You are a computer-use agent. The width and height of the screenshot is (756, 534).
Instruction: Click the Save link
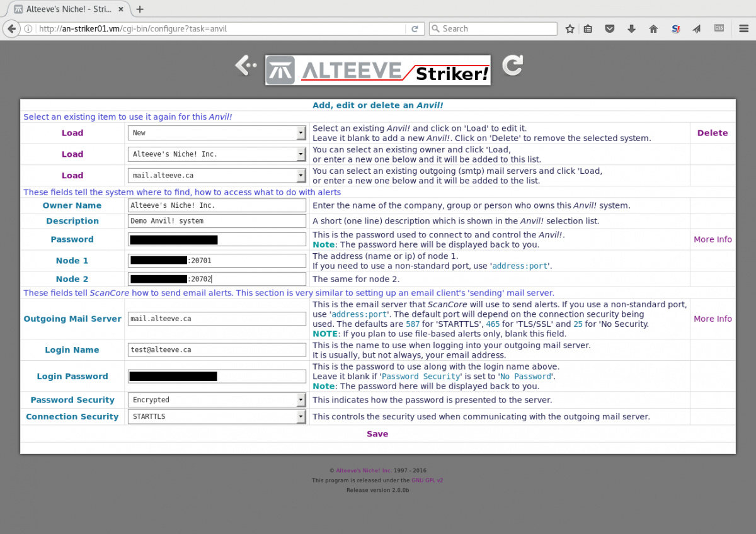tap(377, 434)
